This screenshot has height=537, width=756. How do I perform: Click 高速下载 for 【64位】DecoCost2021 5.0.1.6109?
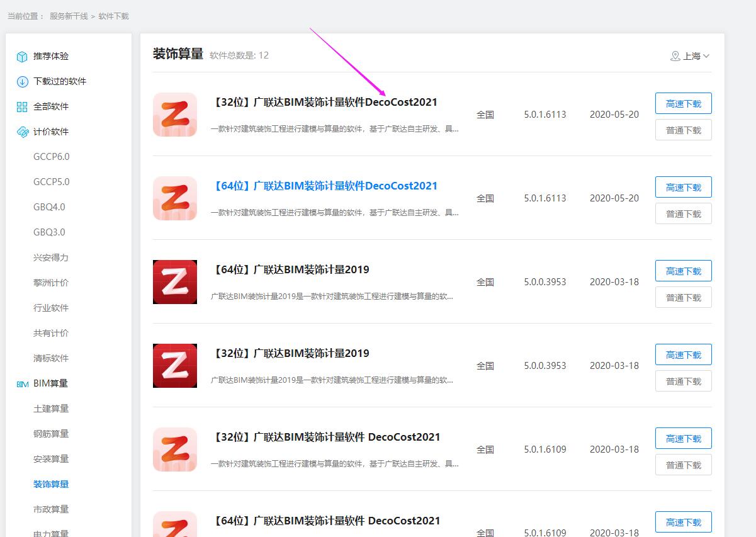coord(684,522)
